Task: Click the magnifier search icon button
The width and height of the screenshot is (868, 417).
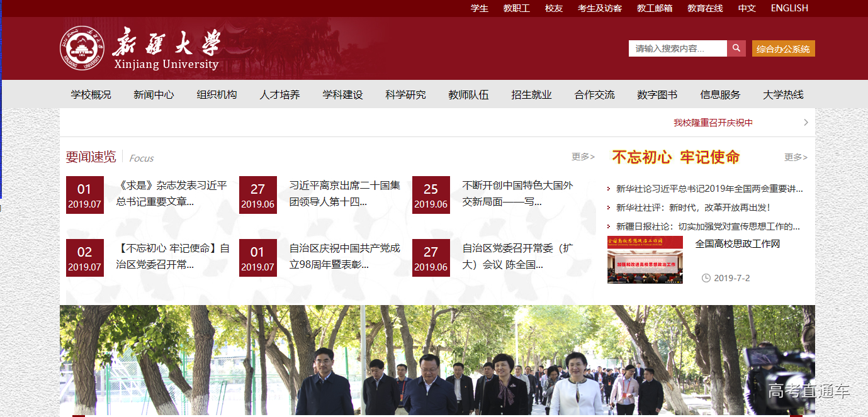Action: click(x=736, y=48)
